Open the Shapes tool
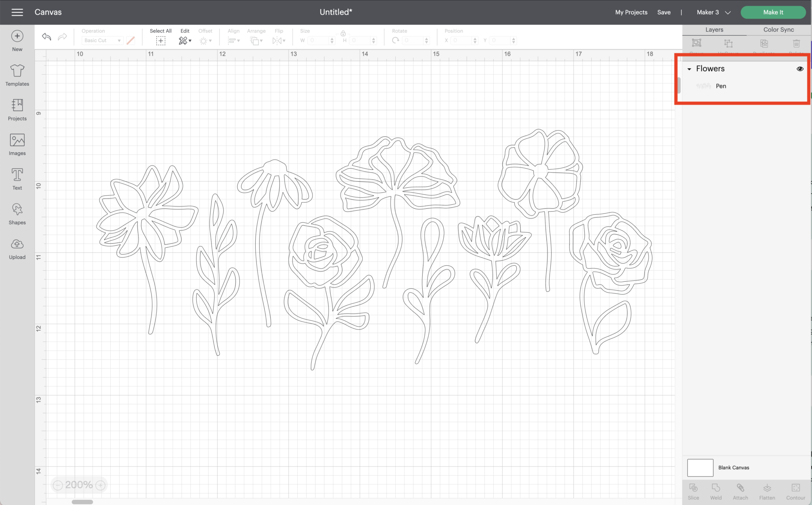The height and width of the screenshot is (505, 812). (17, 213)
